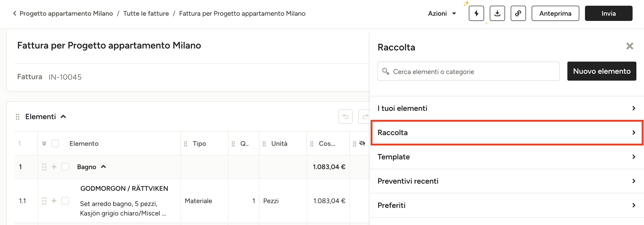Screen dimensions: 644x225
Task: Check the Bagno row checkbox
Action: tap(65, 166)
